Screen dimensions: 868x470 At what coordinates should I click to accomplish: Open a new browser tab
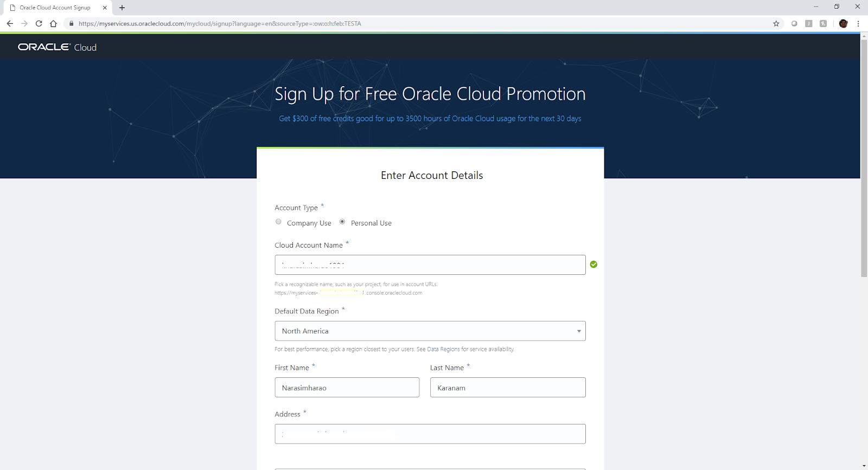point(122,8)
